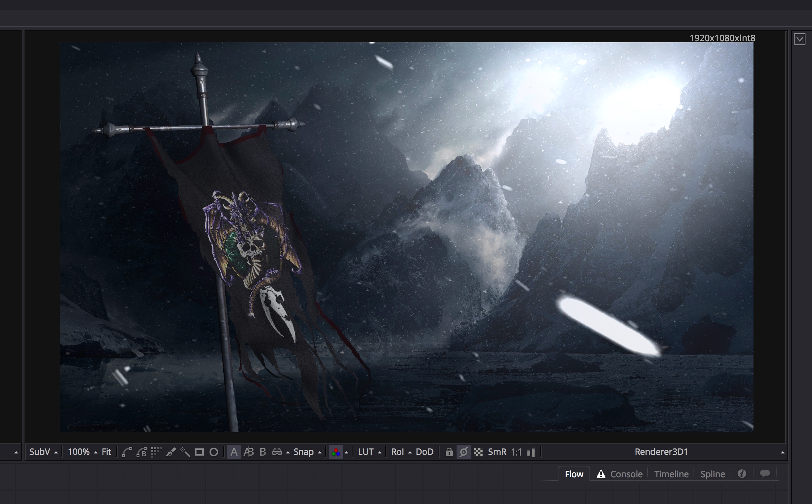Toggle RoI region of interest
Viewport: 812px width, 504px height.
coord(397,452)
